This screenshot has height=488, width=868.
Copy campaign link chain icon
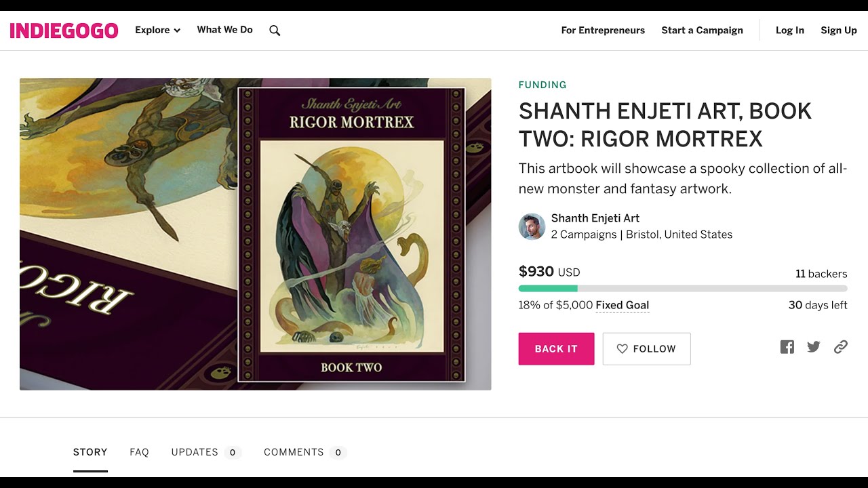pos(841,347)
